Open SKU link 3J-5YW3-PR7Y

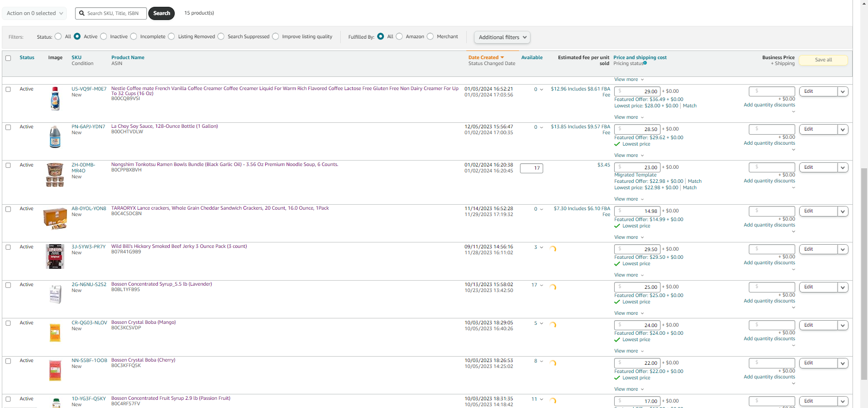(88, 247)
